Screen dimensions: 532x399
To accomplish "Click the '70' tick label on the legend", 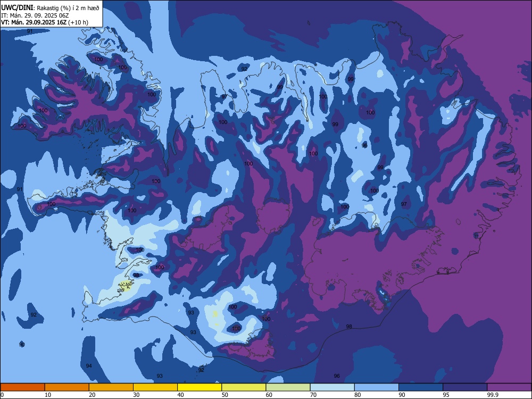I will [313, 395].
